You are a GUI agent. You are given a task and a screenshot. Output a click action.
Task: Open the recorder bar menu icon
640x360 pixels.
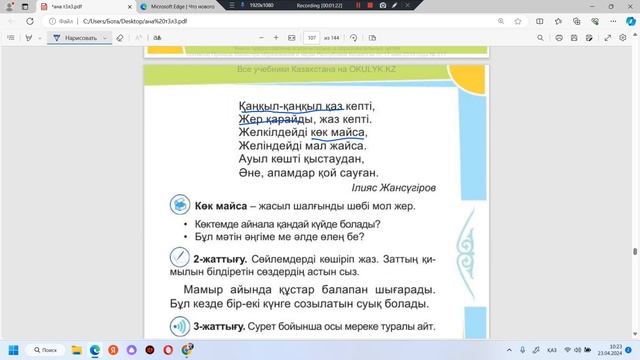coord(232,5)
